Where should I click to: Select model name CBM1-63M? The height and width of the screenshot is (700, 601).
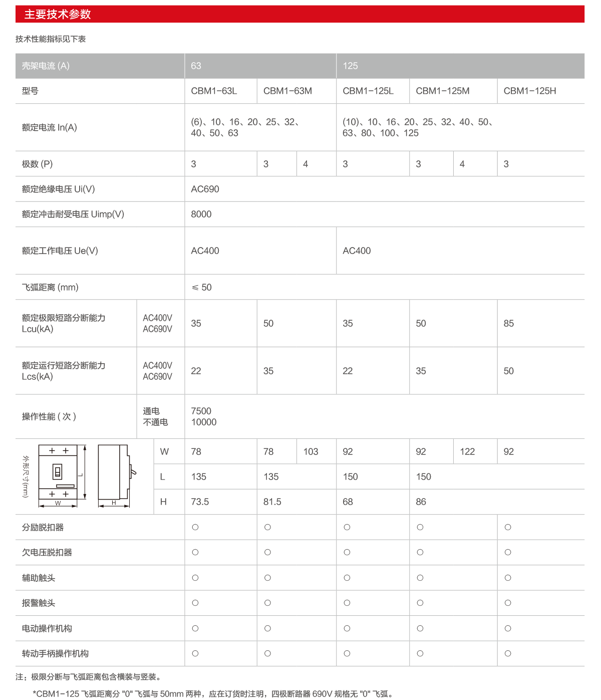(287, 91)
